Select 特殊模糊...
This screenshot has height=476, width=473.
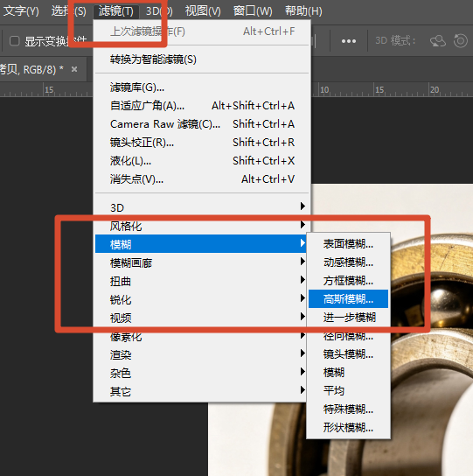[348, 409]
